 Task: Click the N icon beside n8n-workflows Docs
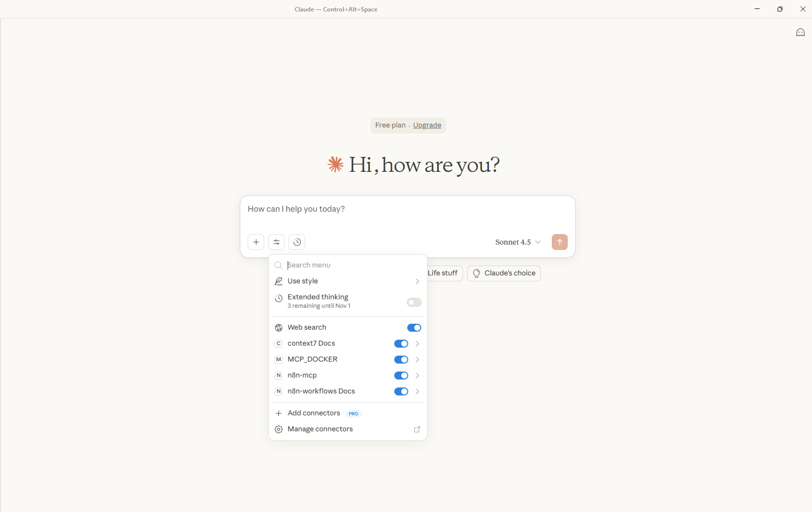pos(279,391)
